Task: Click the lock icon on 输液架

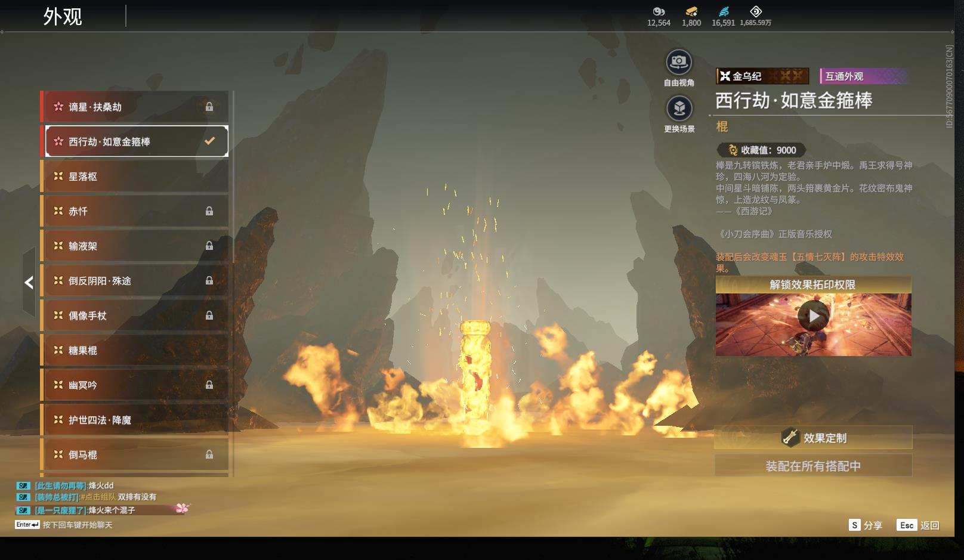Action: 209,246
